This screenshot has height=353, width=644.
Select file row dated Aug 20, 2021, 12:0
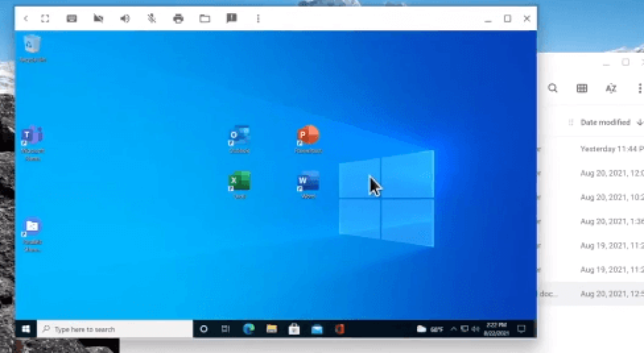point(591,173)
